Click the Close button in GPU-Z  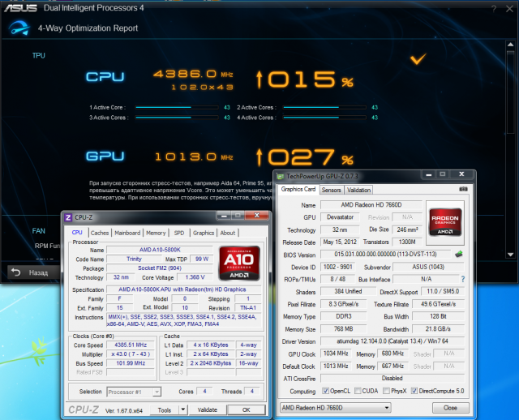point(451,408)
